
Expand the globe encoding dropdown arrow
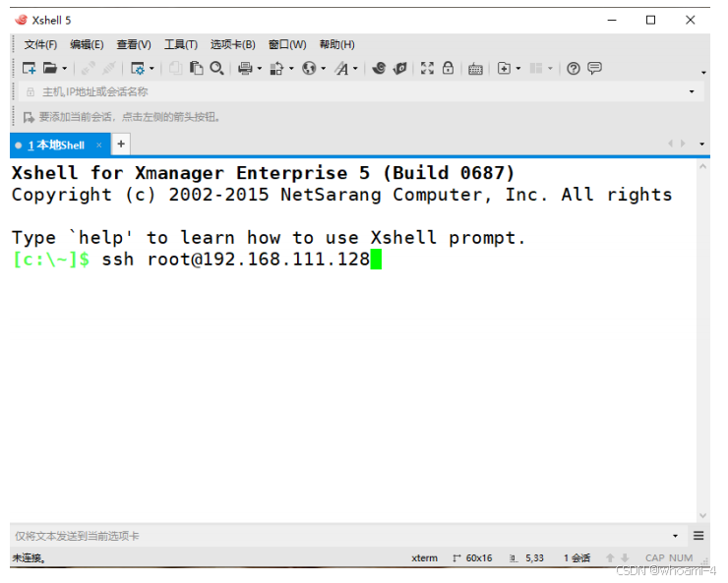(324, 69)
